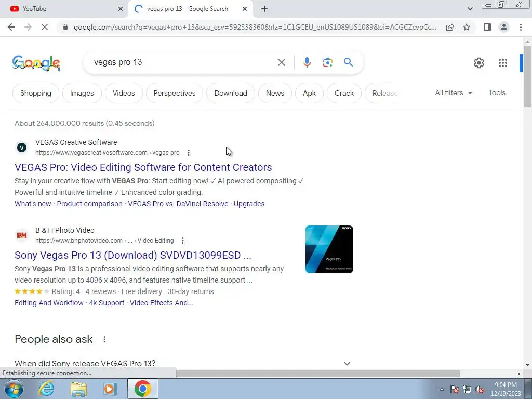Screen dimensions: 532x399
Task: Open a new browser tab
Action: point(264,9)
